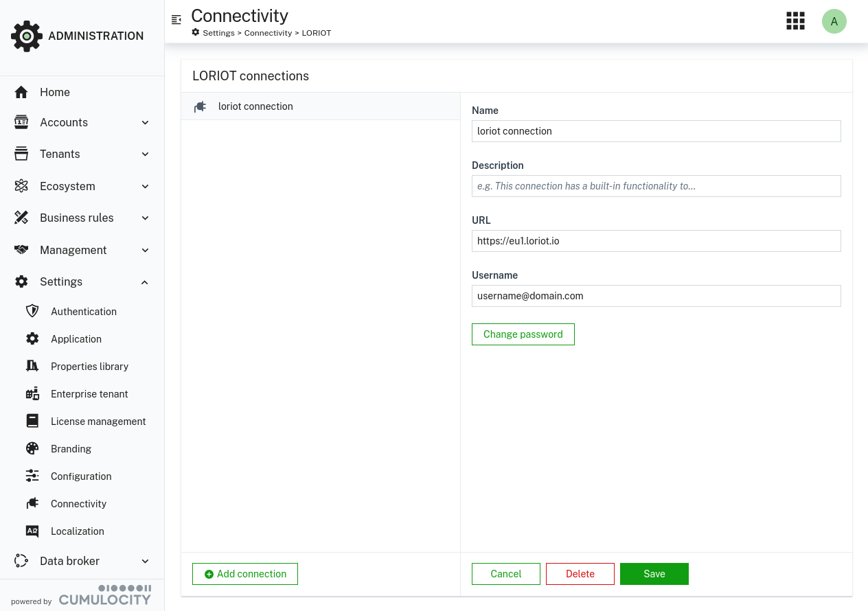Collapse the Settings section chevron
868x611 pixels.
coord(145,281)
